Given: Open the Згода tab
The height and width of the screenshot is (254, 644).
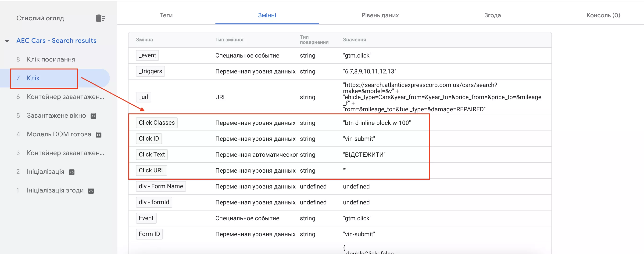Looking at the screenshot, I should pos(493,15).
